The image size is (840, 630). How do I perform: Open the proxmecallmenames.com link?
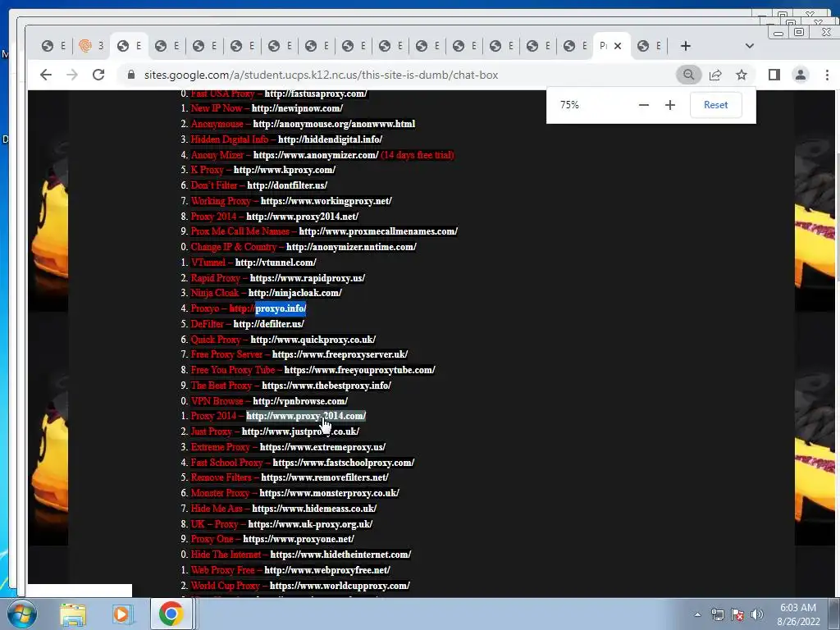[378, 231]
